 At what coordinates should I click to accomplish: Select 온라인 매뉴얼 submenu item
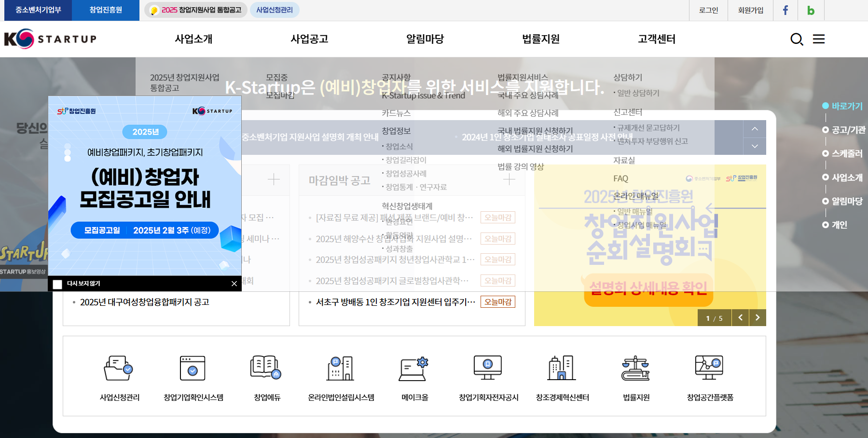click(x=636, y=196)
